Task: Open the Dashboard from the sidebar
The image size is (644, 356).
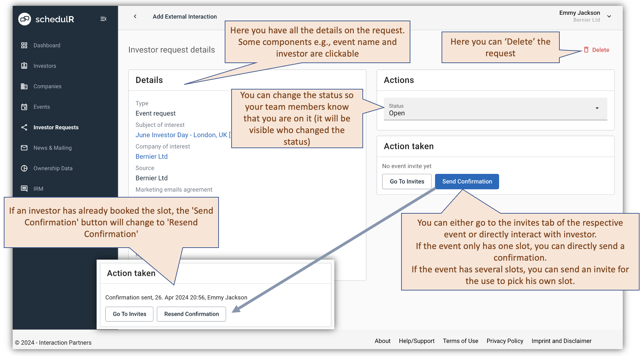Action: [x=47, y=45]
